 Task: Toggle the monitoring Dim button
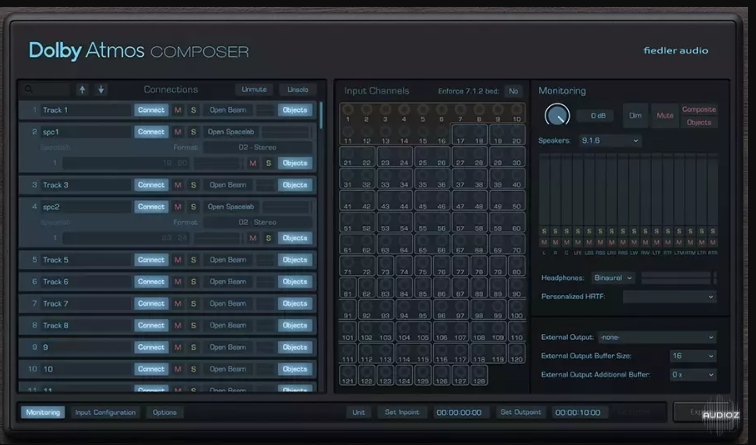(x=635, y=116)
